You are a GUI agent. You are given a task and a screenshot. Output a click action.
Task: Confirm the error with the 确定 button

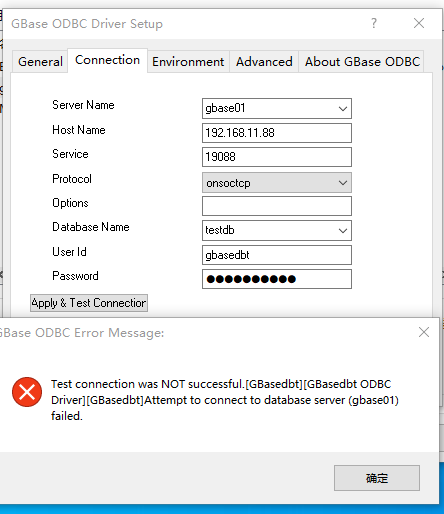click(377, 478)
